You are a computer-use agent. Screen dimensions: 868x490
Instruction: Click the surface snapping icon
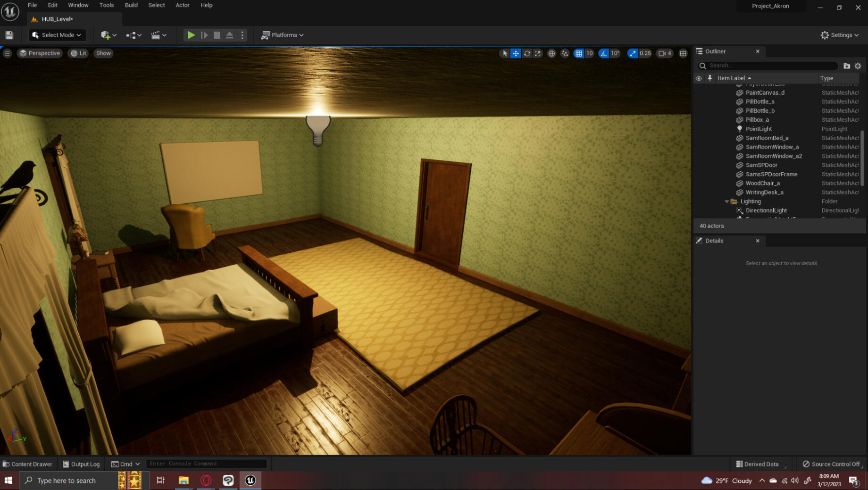(x=565, y=53)
